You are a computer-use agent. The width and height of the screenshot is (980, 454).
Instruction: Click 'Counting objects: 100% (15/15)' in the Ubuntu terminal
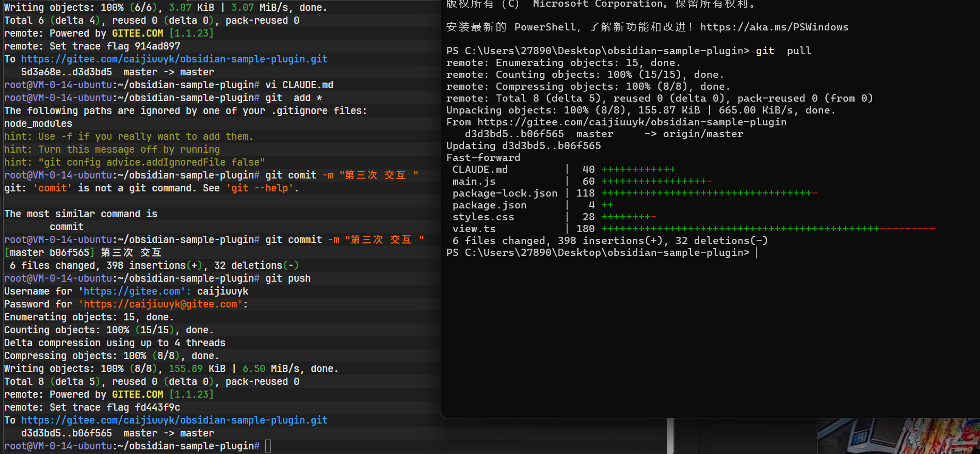(x=89, y=330)
